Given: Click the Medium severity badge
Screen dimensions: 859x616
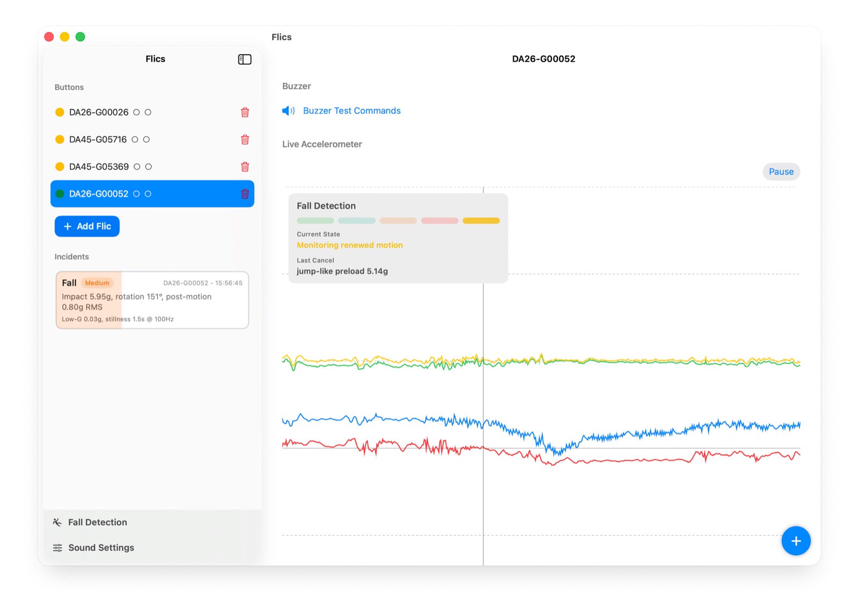Looking at the screenshot, I should coord(97,283).
